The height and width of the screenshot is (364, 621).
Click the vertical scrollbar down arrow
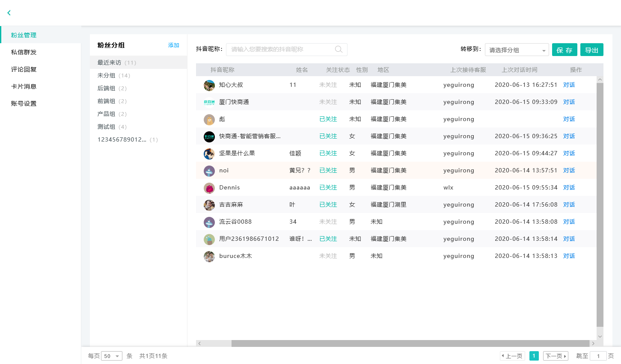[600, 337]
